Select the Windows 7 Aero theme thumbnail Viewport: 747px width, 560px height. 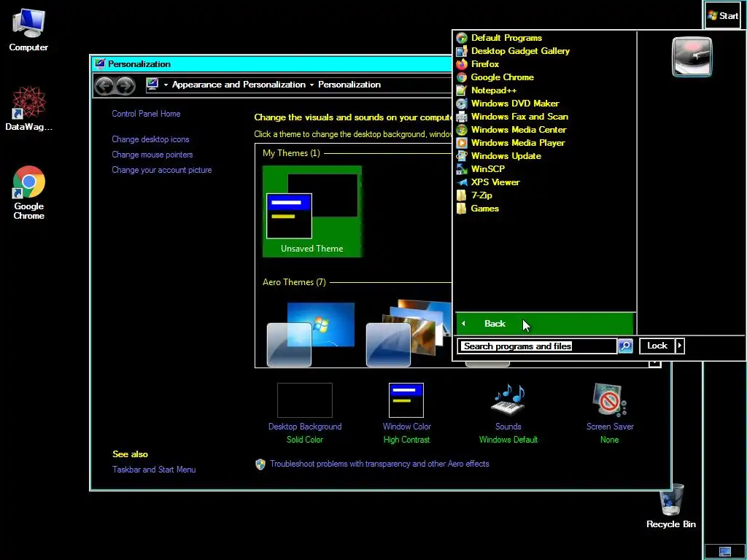pos(311,334)
